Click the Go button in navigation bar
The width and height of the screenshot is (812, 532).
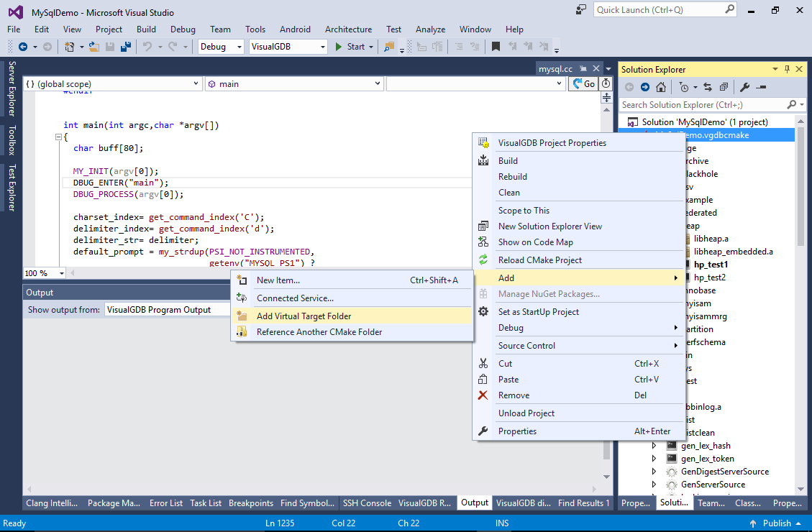coord(583,84)
